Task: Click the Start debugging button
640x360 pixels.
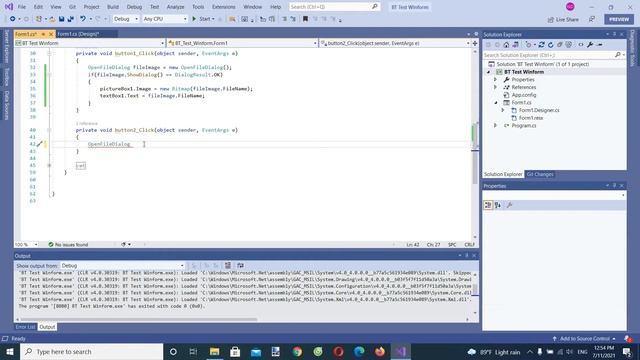Action: (x=203, y=19)
